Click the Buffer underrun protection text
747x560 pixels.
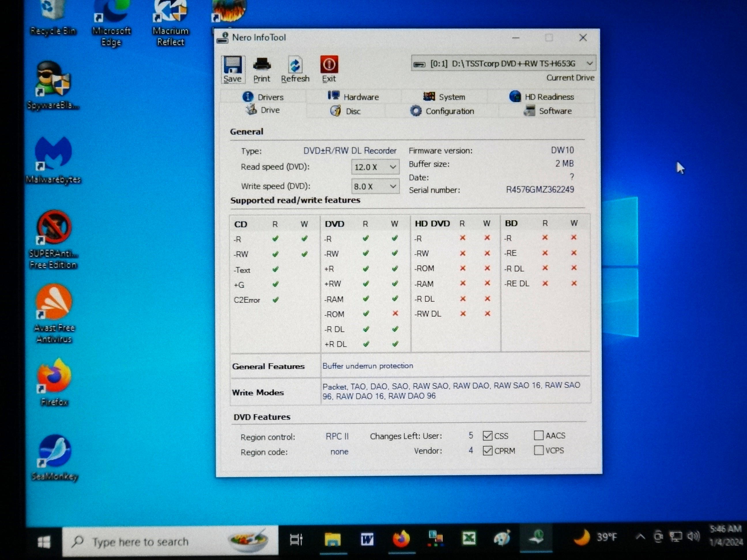click(368, 366)
